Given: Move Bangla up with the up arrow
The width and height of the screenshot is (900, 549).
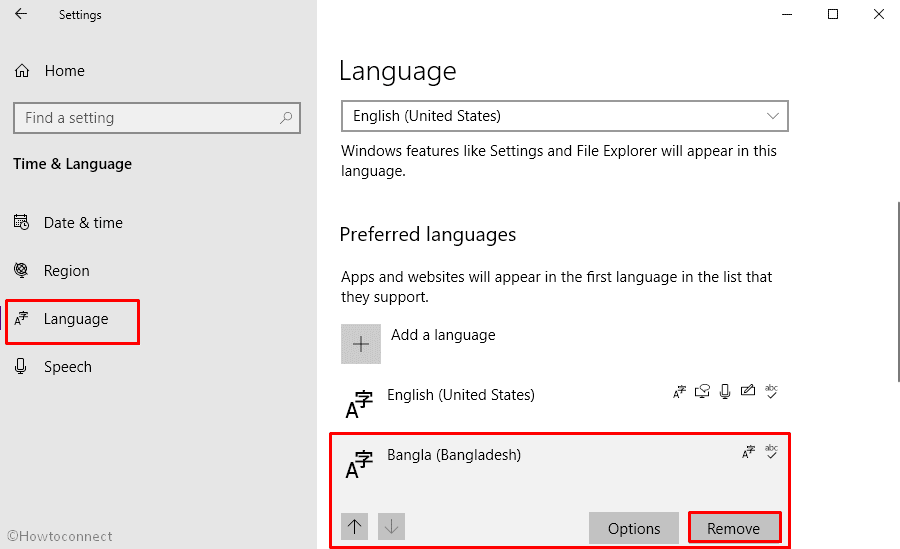Looking at the screenshot, I should coord(354,526).
